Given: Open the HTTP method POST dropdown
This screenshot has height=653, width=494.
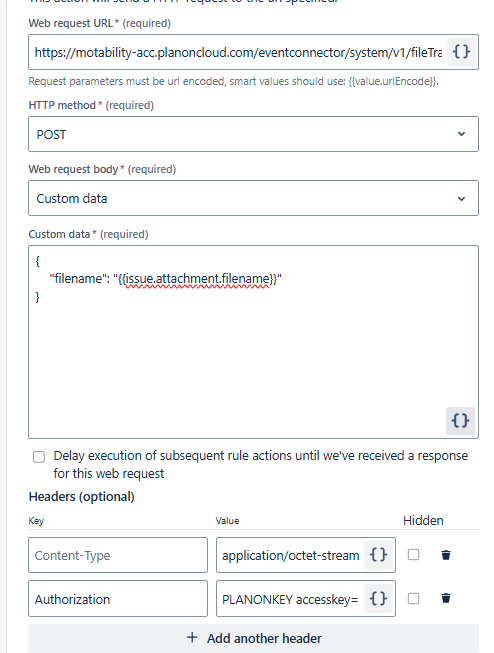Looking at the screenshot, I should pos(253,134).
